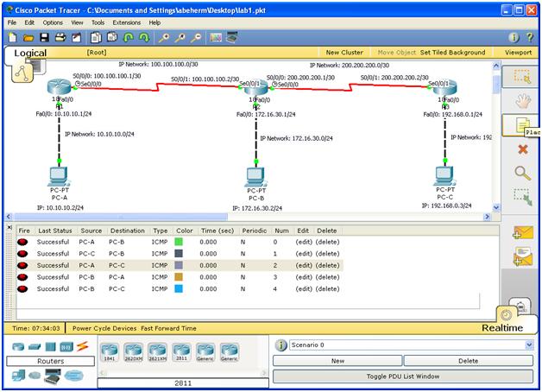The height and width of the screenshot is (392, 542).
Task: Open the Tools menu
Action: click(98, 22)
